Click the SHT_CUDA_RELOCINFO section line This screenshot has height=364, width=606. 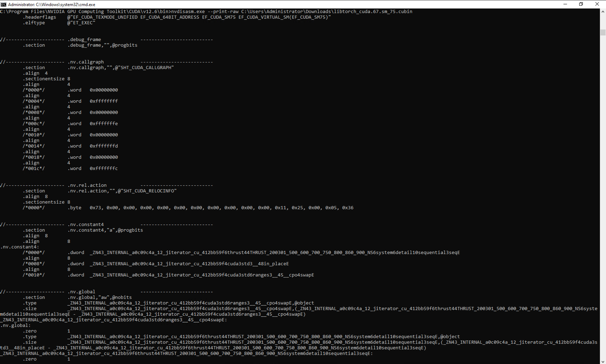click(x=100, y=191)
